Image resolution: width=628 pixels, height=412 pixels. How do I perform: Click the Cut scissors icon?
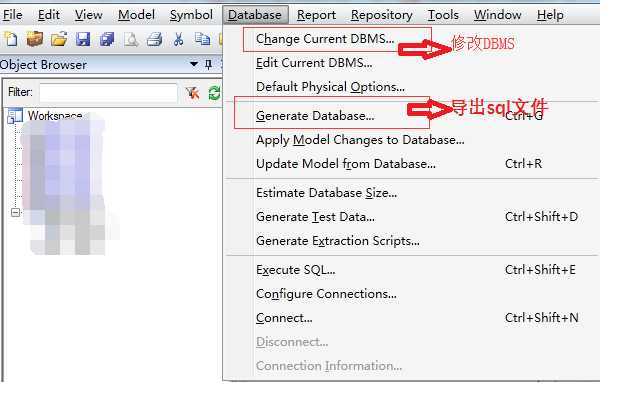point(179,39)
